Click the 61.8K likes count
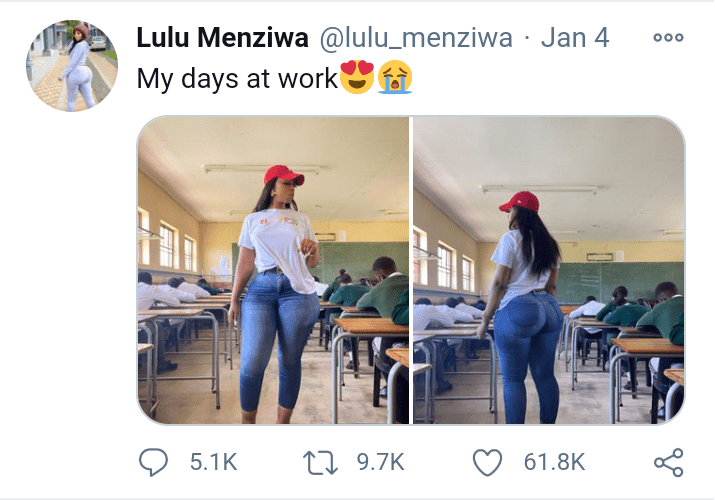The width and height of the screenshot is (715, 500). tap(554, 462)
